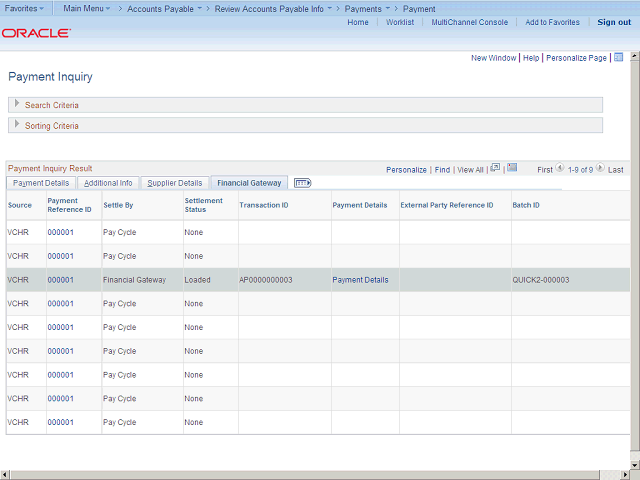
Task: Click the http icon beside Personalize Page
Action: pyautogui.click(x=618, y=58)
